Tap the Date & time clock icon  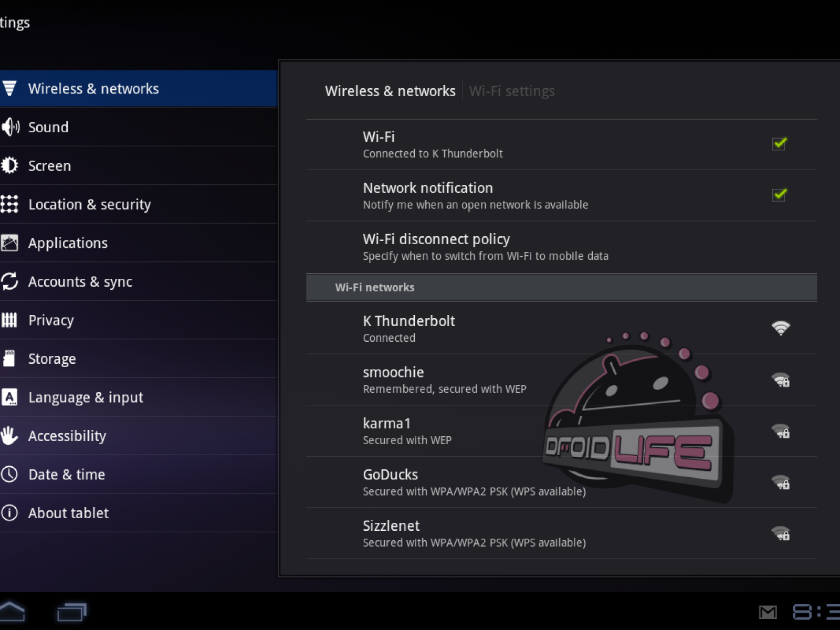coord(9,475)
